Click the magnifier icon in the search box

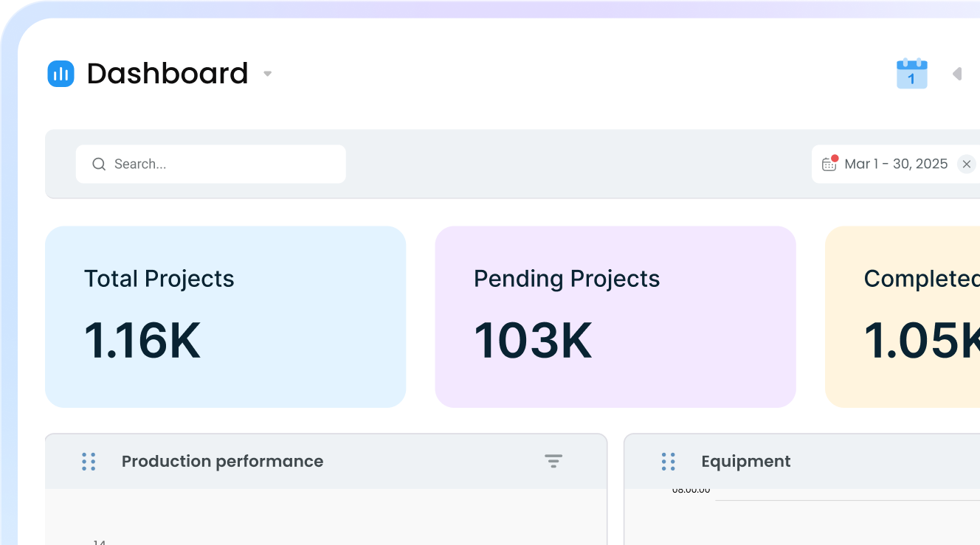click(x=99, y=164)
